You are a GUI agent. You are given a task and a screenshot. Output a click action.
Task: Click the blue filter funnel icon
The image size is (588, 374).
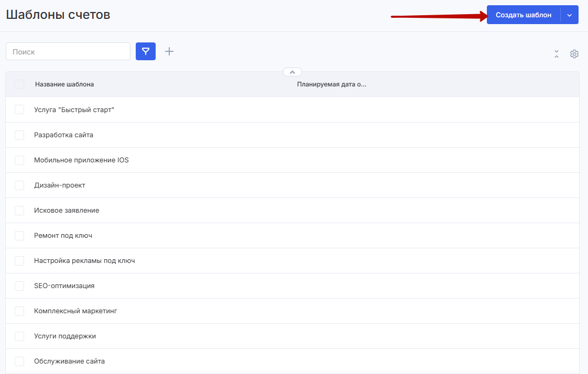pos(146,51)
